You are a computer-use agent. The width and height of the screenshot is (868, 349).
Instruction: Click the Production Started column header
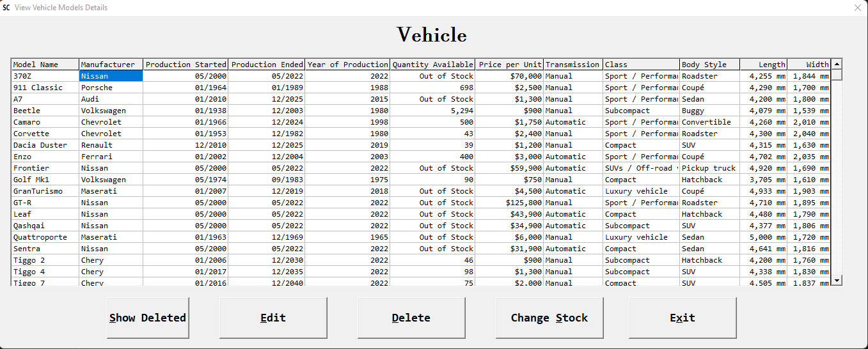pos(186,65)
